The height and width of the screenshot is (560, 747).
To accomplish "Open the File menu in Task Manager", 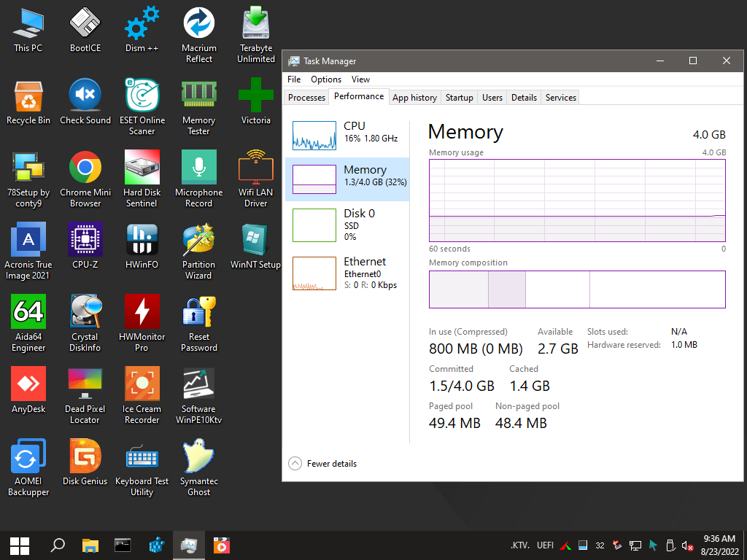I will (x=294, y=79).
